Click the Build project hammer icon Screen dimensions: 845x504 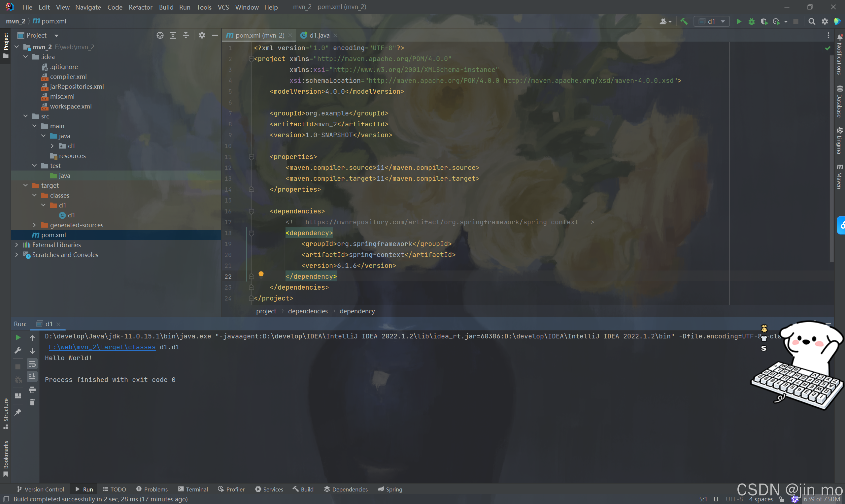point(684,21)
